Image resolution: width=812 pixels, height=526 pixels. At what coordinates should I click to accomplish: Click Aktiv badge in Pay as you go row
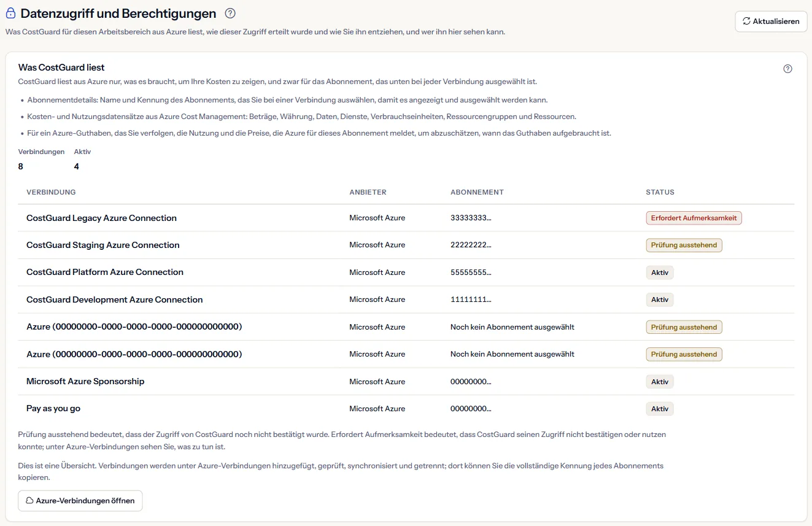(x=660, y=409)
